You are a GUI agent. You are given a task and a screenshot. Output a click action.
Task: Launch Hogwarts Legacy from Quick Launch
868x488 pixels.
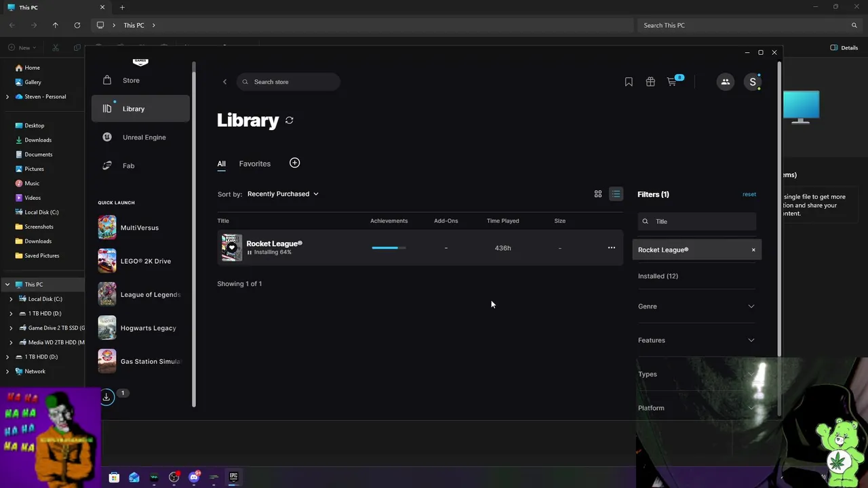point(140,328)
